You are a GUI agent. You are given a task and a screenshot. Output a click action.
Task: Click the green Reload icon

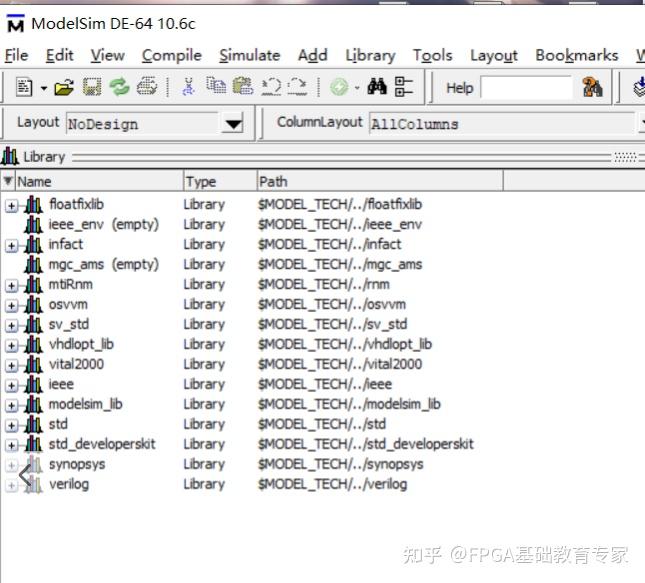coord(119,87)
